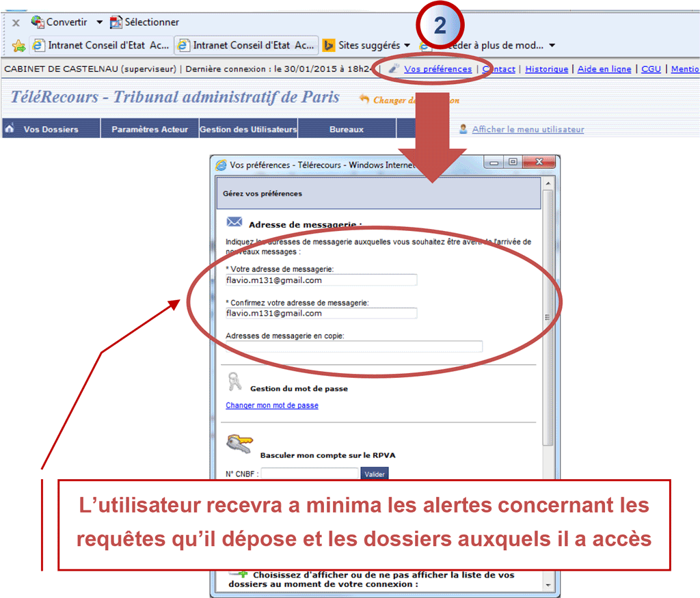
Task: Switch to the Bureaux tab
Action: click(x=347, y=129)
